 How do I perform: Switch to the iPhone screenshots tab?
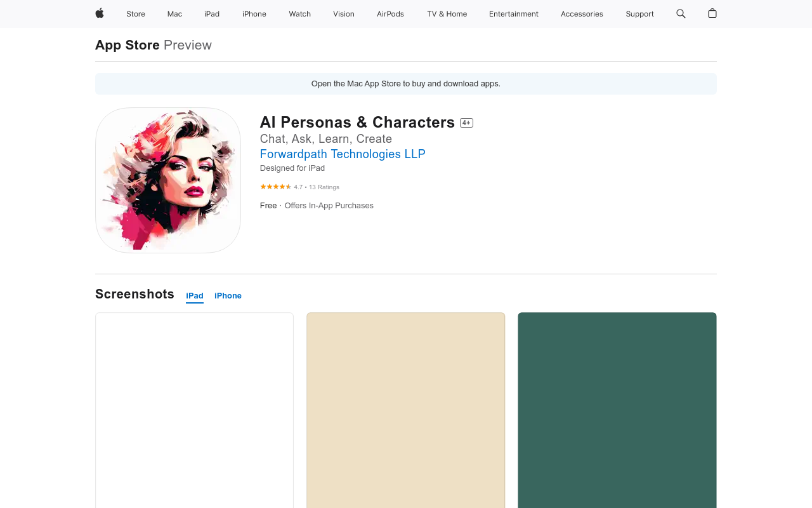[x=228, y=296]
